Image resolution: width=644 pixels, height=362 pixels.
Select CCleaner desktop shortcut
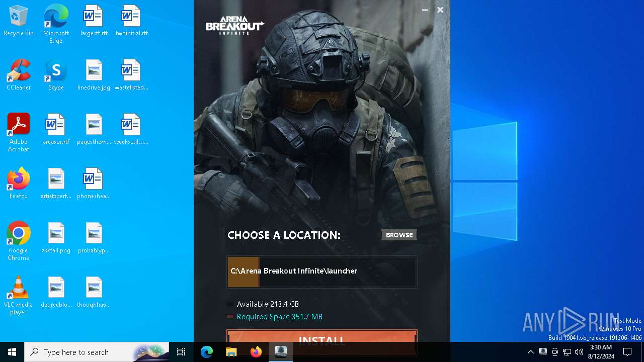(x=19, y=75)
